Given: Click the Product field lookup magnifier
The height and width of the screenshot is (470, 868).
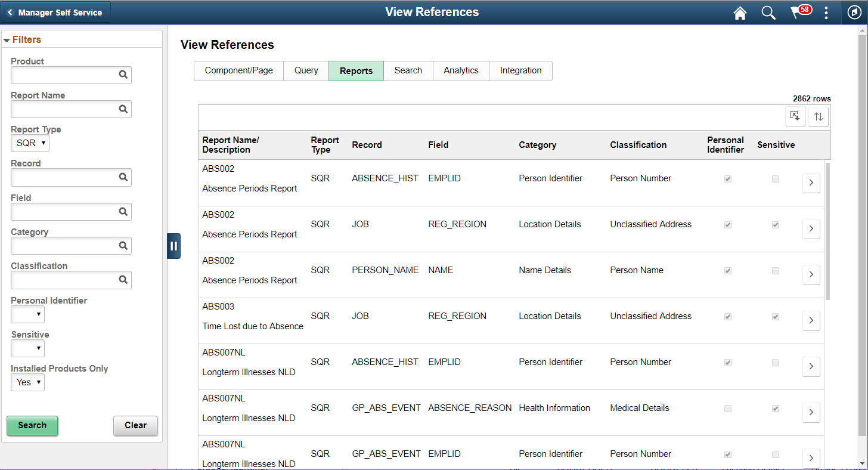Looking at the screenshot, I should click(x=122, y=75).
